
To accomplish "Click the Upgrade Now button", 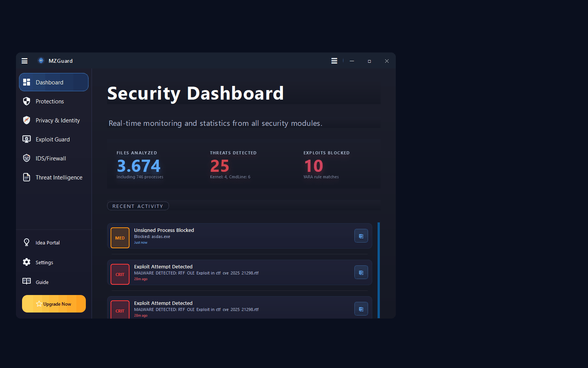I will point(54,304).
